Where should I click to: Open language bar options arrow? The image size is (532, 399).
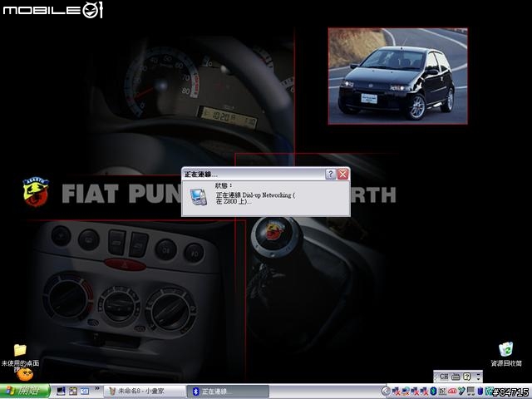[x=479, y=379]
